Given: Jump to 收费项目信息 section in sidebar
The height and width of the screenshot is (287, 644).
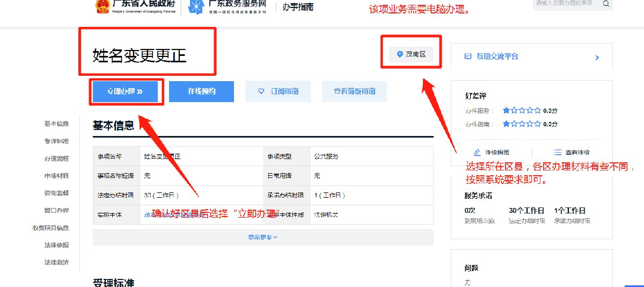Looking at the screenshot, I should point(50,228).
